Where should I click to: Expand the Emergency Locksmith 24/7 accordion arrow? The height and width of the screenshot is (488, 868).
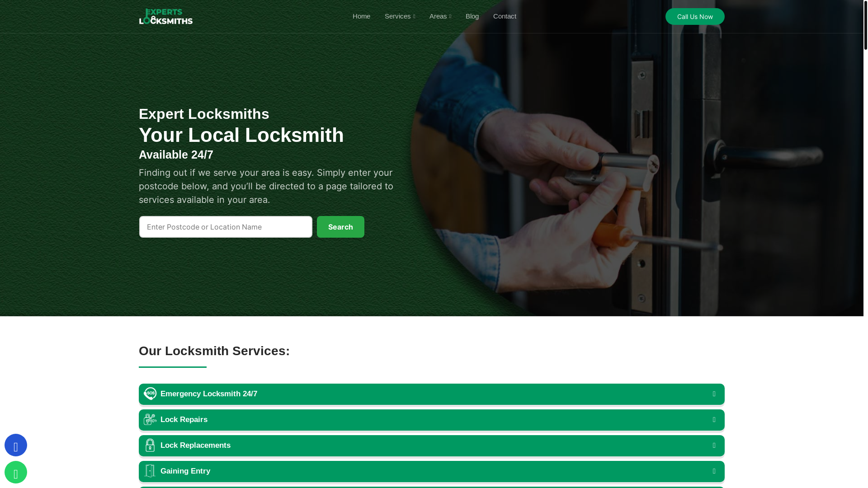pos(714,394)
